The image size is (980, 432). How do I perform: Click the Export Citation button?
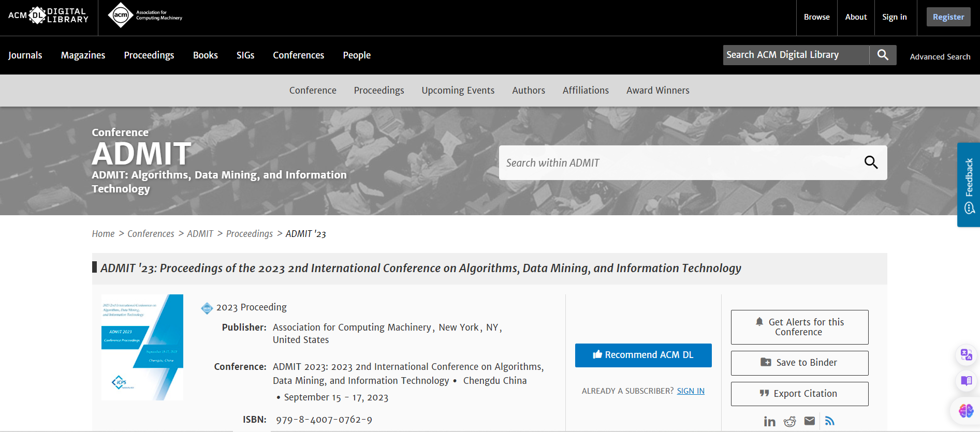tap(799, 394)
